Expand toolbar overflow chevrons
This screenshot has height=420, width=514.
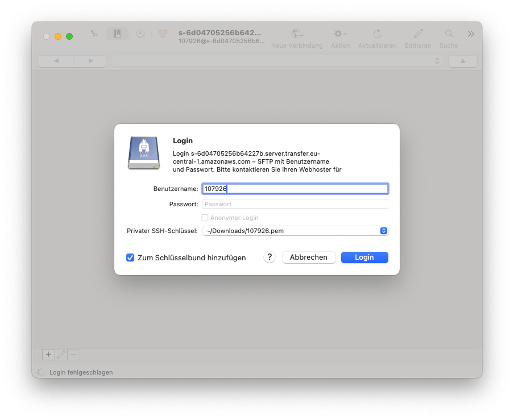[x=471, y=34]
